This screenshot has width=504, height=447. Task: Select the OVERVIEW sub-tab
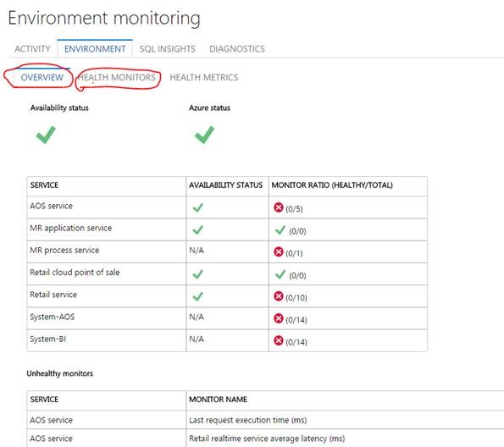coord(42,77)
